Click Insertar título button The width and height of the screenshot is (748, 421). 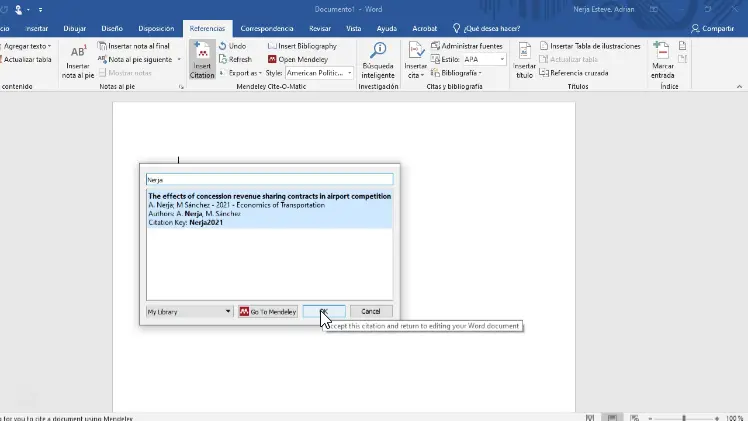[x=524, y=60]
